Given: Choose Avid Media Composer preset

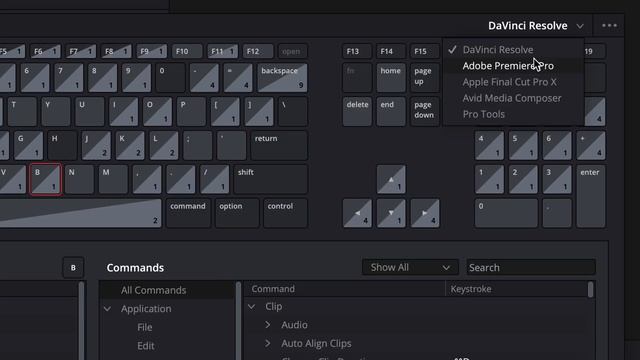Looking at the screenshot, I should click(x=512, y=98).
